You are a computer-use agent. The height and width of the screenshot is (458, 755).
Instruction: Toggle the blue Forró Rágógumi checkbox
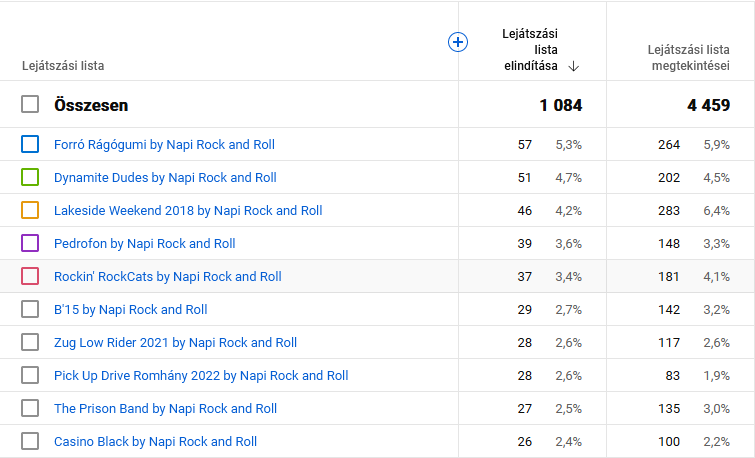30,144
